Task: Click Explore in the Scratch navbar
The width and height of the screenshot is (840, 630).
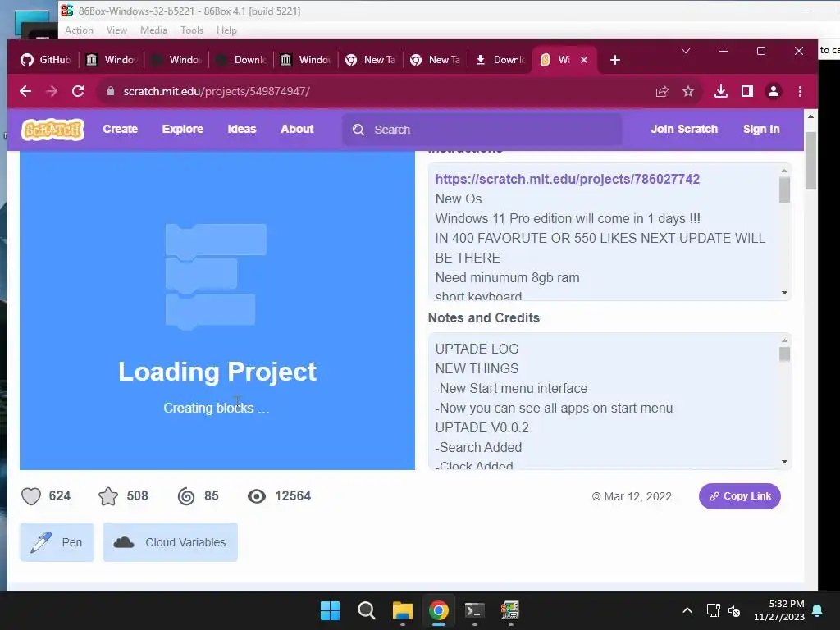Action: [183, 129]
